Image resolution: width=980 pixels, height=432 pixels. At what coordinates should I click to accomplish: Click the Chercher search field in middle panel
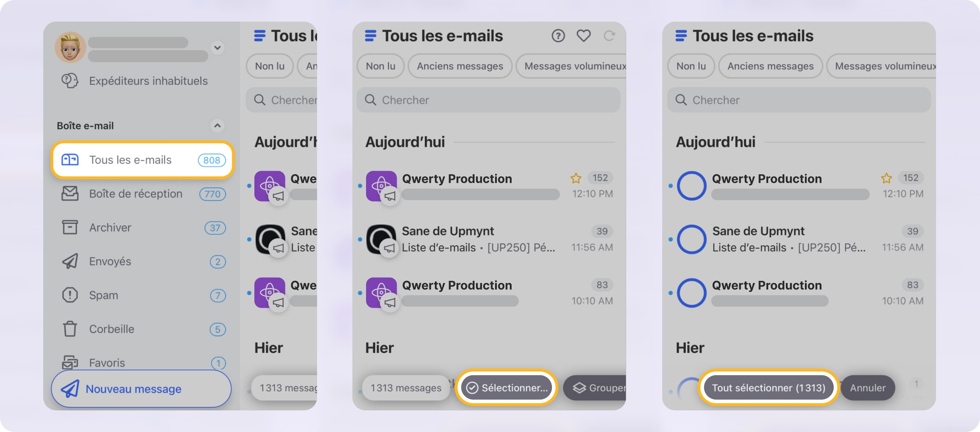click(489, 100)
